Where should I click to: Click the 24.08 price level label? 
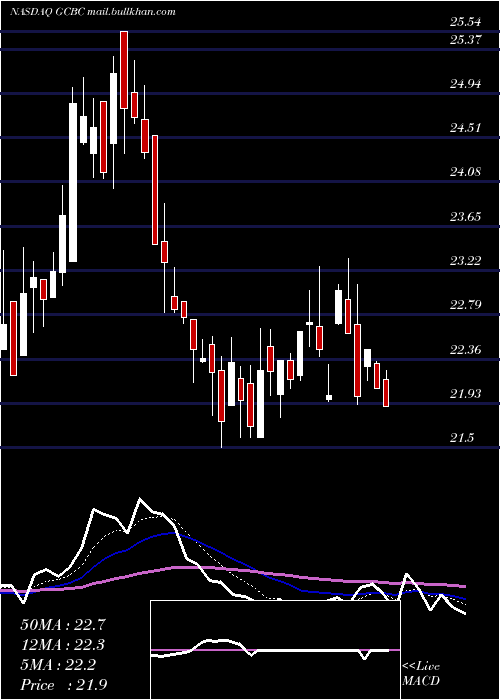point(466,172)
